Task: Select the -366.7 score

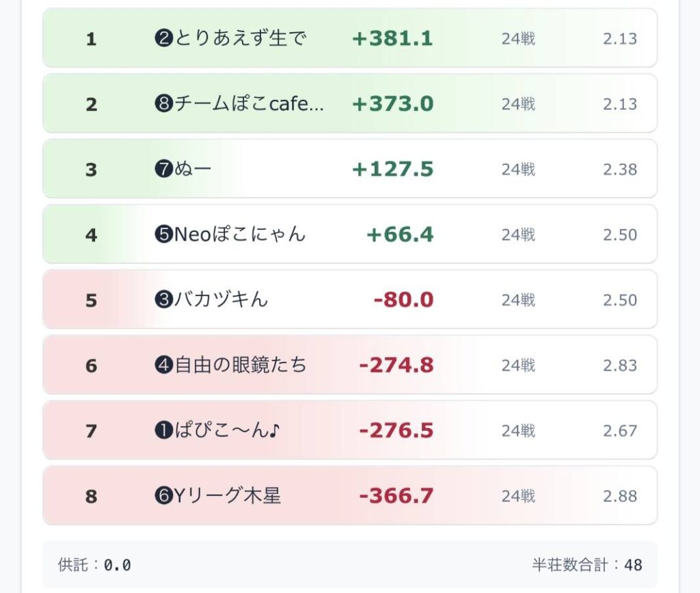Action: [396, 496]
